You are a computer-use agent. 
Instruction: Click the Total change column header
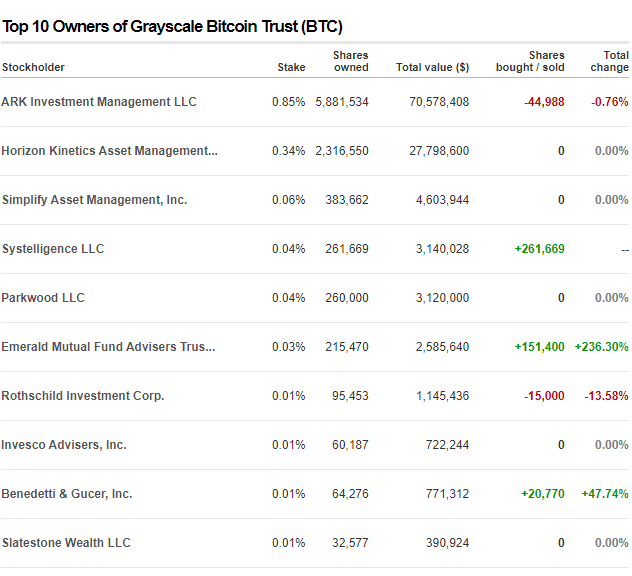pyautogui.click(x=609, y=61)
